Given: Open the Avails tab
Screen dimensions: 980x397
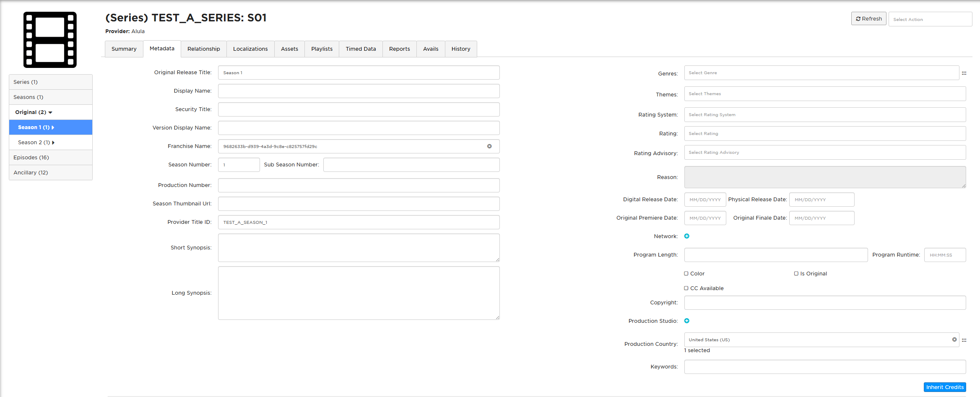Looking at the screenshot, I should pyautogui.click(x=431, y=49).
